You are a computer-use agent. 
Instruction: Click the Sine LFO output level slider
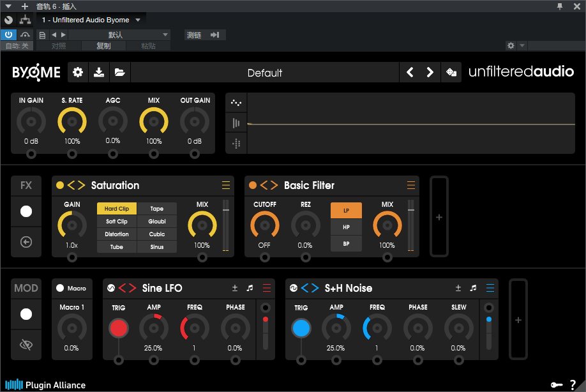point(266,333)
